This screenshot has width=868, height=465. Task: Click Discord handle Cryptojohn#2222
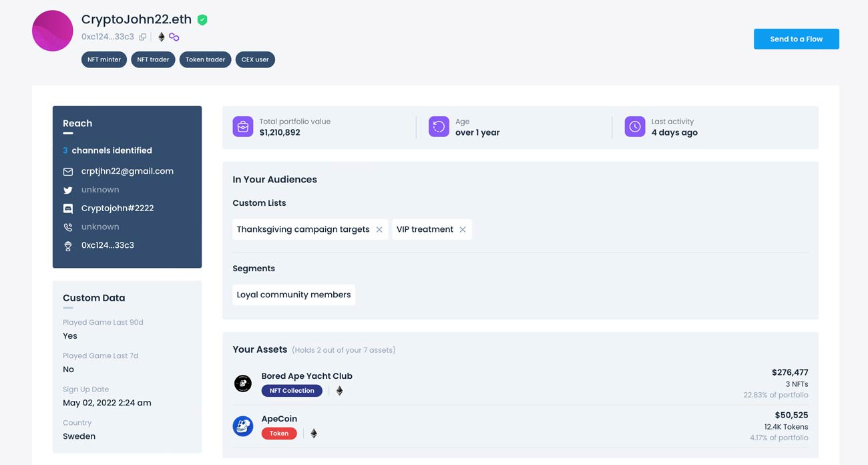(118, 208)
